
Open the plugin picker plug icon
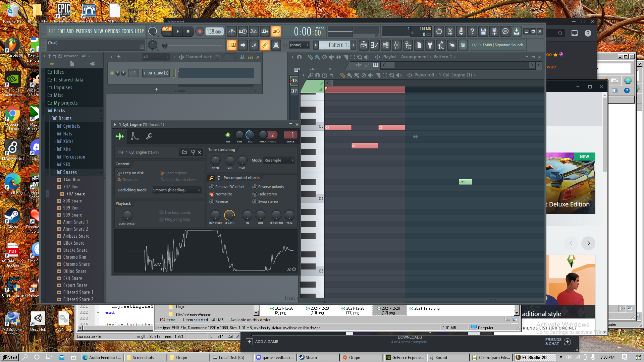click(x=430, y=45)
